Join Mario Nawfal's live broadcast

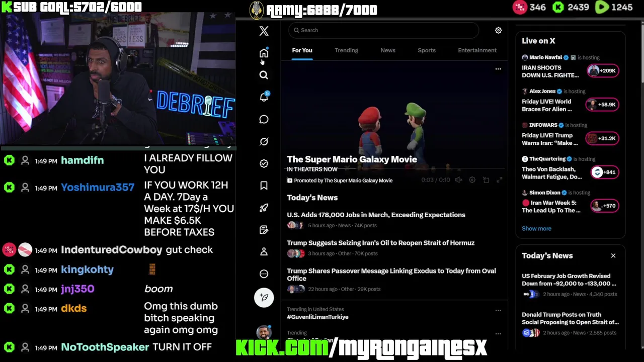coord(550,71)
